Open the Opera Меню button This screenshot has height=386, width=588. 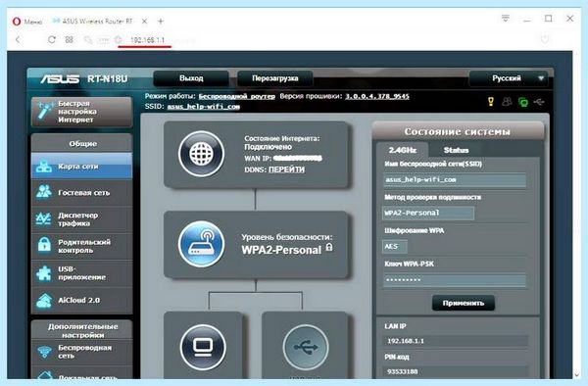(x=27, y=22)
